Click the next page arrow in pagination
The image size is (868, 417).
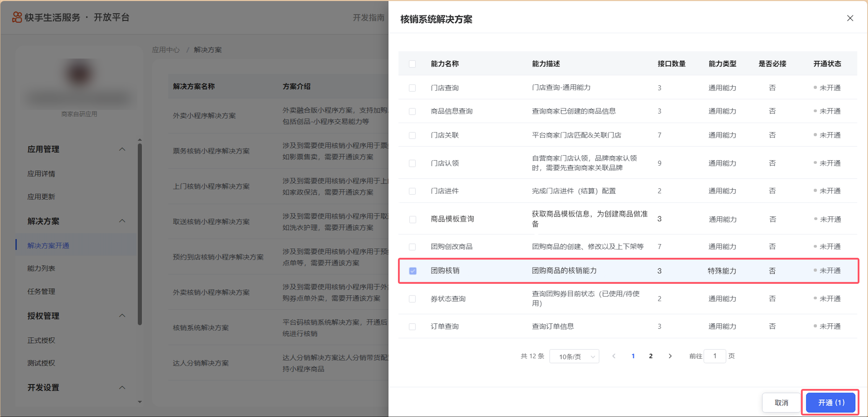pos(670,356)
